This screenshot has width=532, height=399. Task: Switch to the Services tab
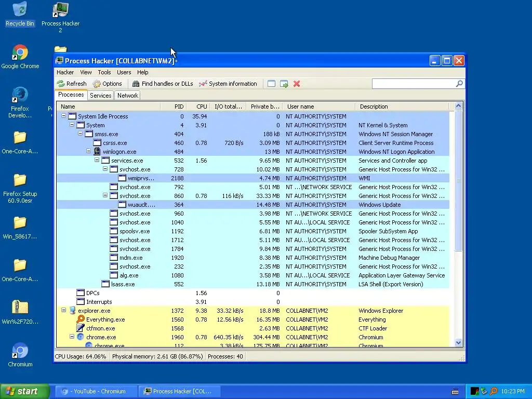[100, 96]
